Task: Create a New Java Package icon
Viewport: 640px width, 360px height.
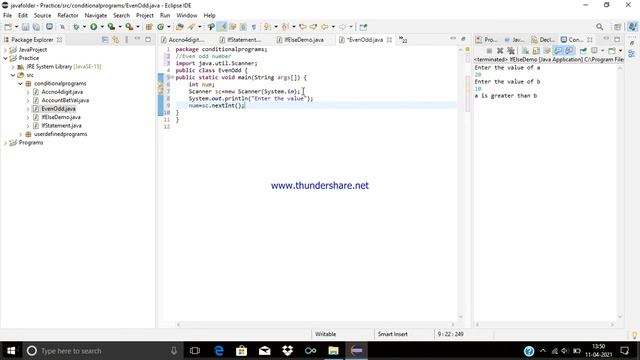Action: coord(149,27)
